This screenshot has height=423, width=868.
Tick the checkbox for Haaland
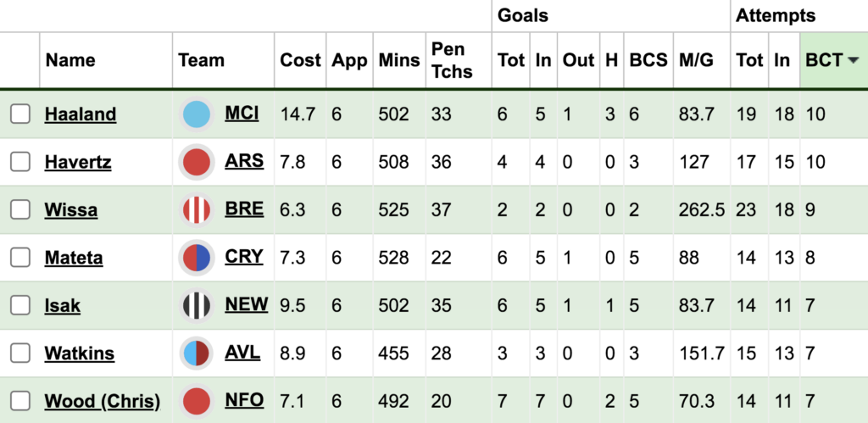(x=20, y=114)
